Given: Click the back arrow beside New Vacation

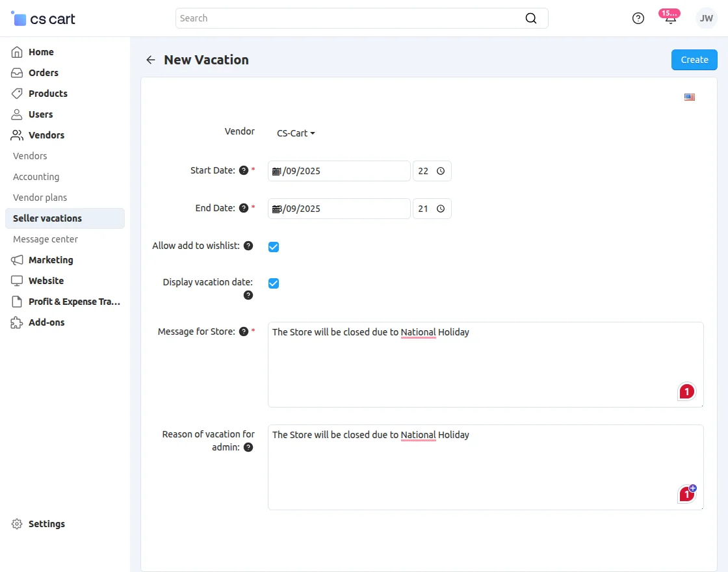Looking at the screenshot, I should (151, 60).
